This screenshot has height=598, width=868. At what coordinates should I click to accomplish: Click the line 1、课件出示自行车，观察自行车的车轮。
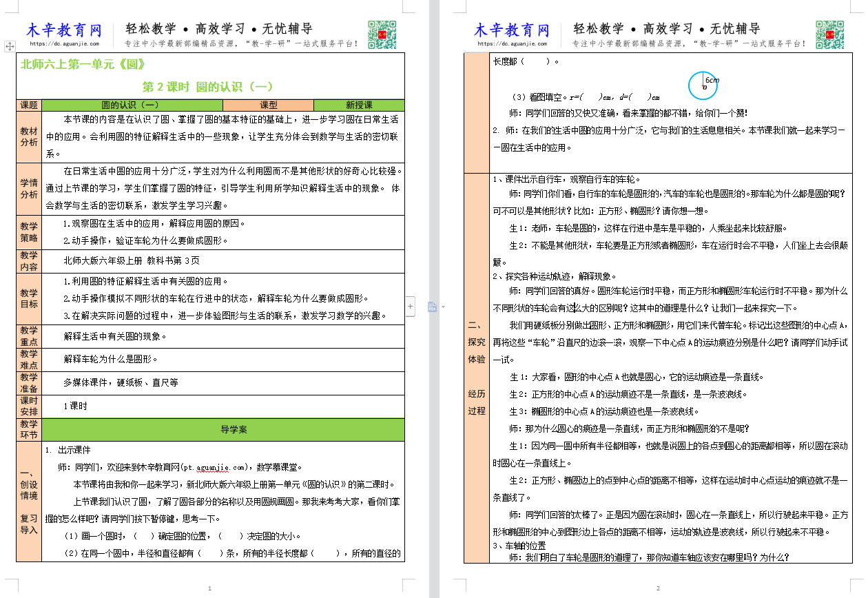click(x=567, y=179)
